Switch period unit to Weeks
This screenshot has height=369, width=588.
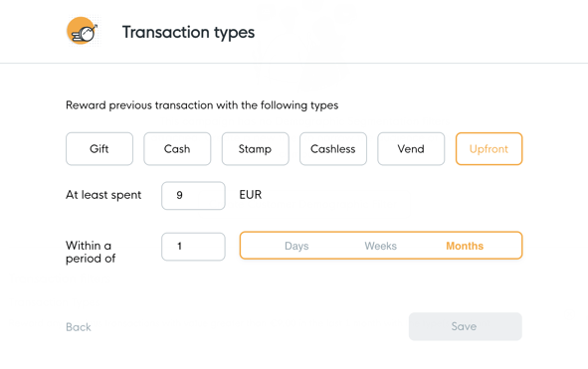(381, 246)
